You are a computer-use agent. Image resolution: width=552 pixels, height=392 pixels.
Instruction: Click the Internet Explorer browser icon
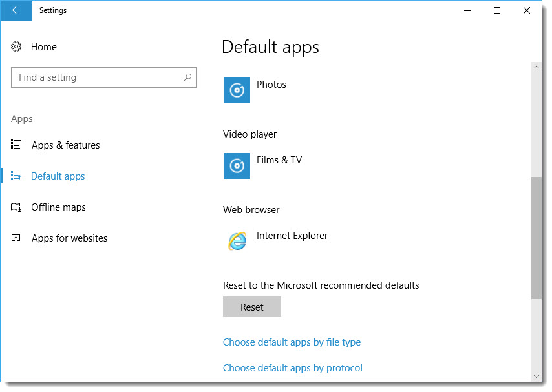click(x=237, y=241)
